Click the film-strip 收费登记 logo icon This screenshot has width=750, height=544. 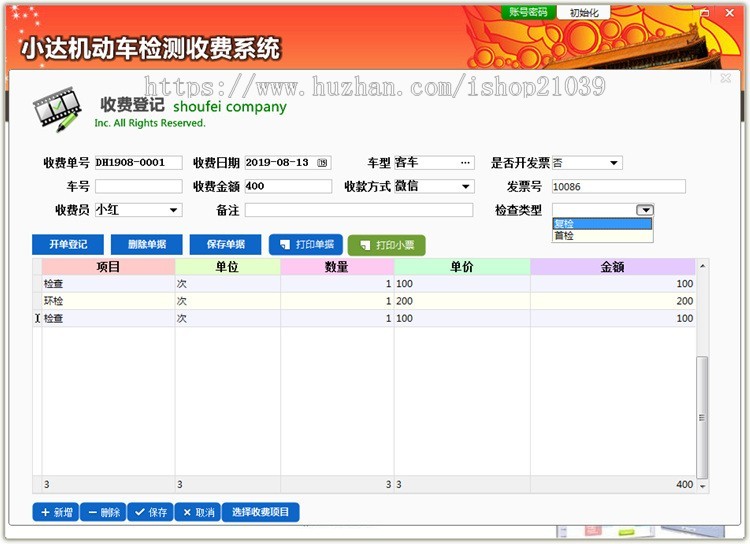[57, 109]
